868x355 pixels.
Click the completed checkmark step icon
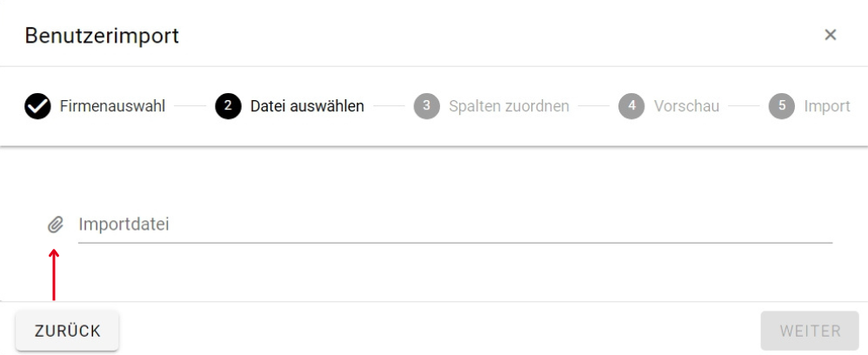[37, 106]
